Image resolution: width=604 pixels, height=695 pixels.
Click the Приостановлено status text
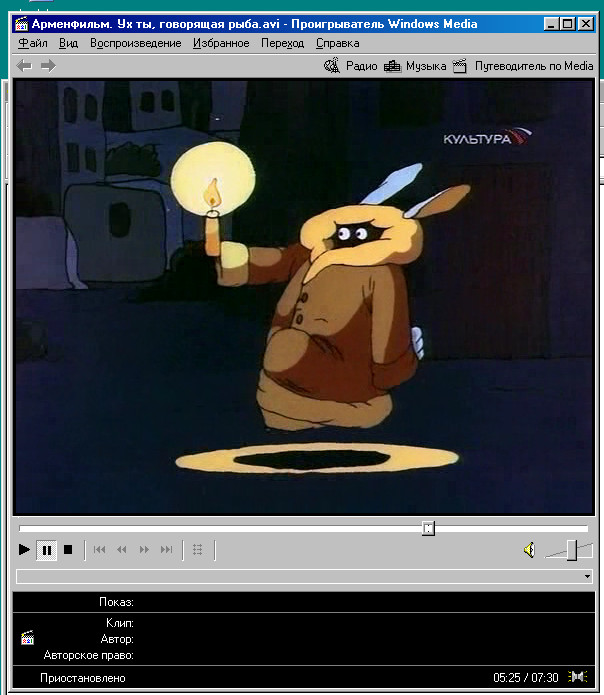tap(83, 678)
